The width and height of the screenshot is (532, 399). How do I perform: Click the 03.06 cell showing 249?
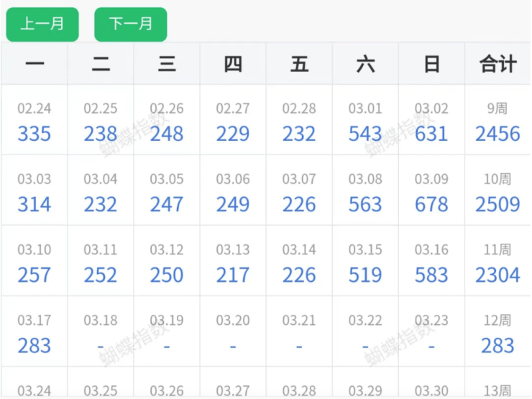tap(233, 193)
